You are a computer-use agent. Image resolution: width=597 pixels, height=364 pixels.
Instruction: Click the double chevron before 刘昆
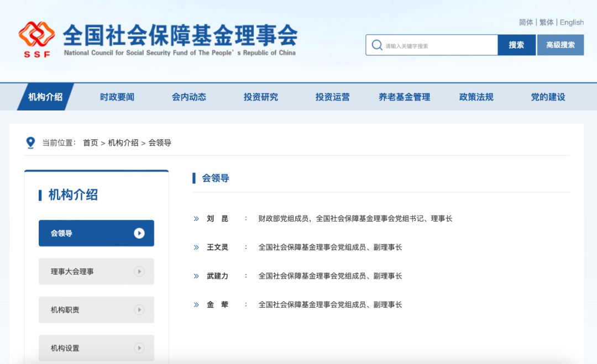click(x=196, y=219)
